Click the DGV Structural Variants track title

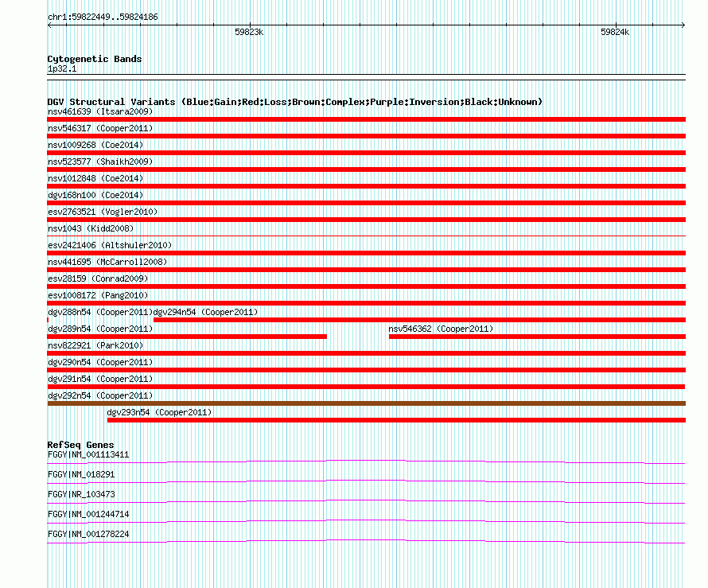click(295, 102)
